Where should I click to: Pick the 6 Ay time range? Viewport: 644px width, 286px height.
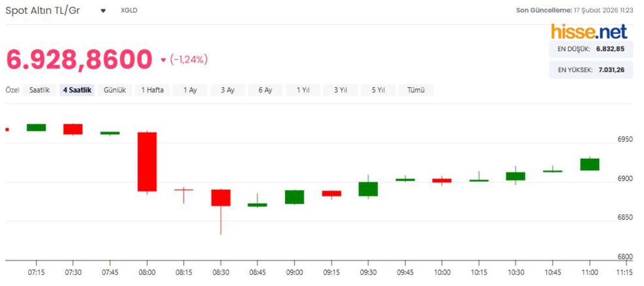coord(265,90)
